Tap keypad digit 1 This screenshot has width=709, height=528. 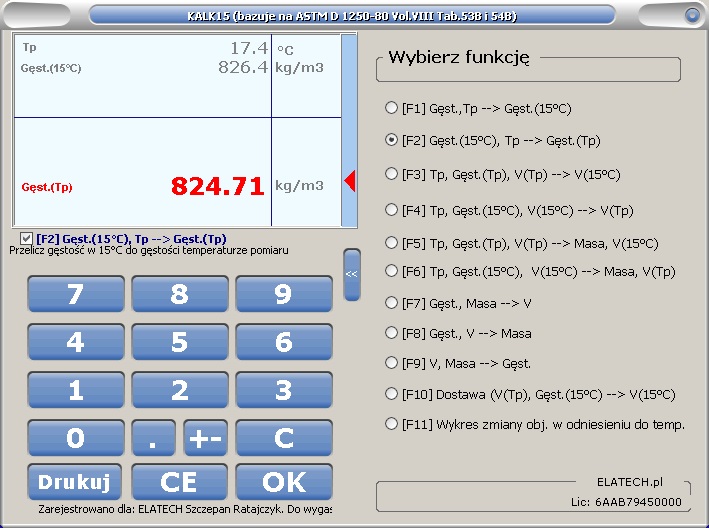(x=76, y=390)
